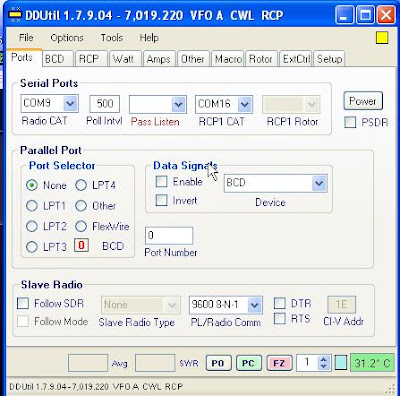
Task: Switch to the Amps tab
Action: pyautogui.click(x=159, y=59)
